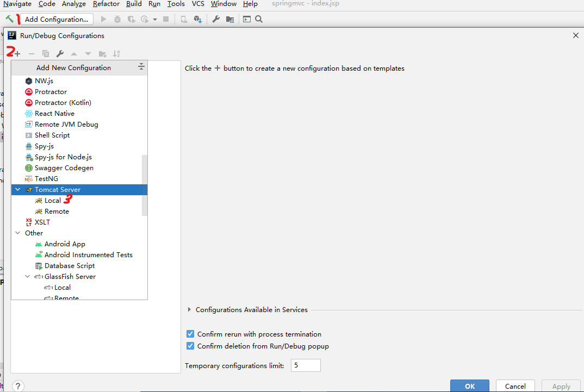Open the Build menu
The height and width of the screenshot is (392, 584).
tap(134, 4)
